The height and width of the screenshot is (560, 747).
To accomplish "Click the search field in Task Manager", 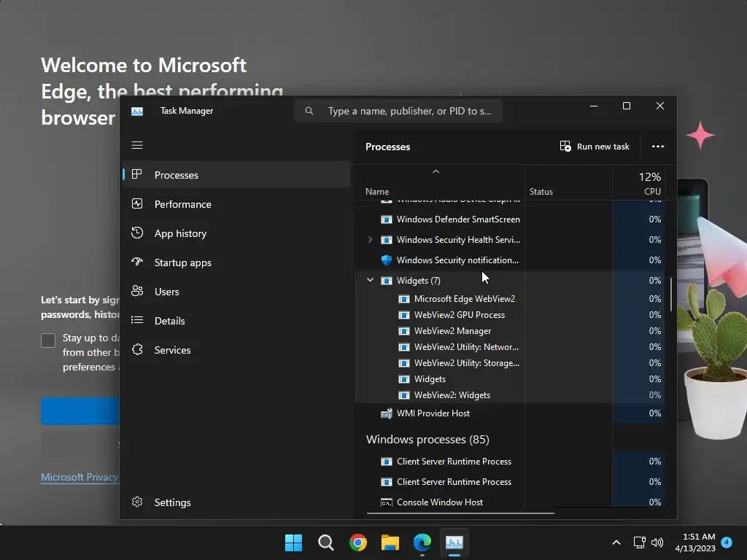I will (398, 111).
